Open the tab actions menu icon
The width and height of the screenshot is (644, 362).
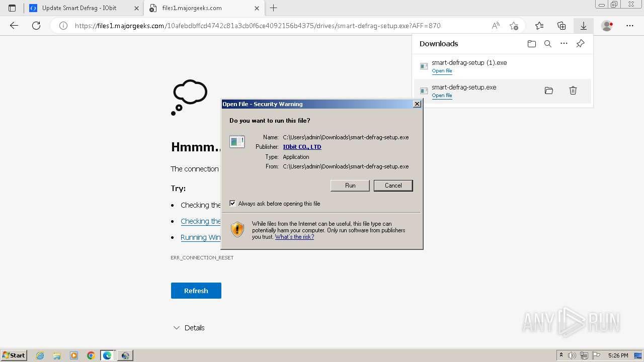click(12, 8)
